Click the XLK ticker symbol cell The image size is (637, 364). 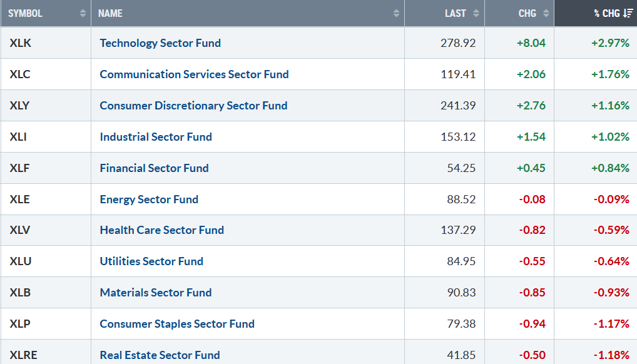tap(20, 43)
